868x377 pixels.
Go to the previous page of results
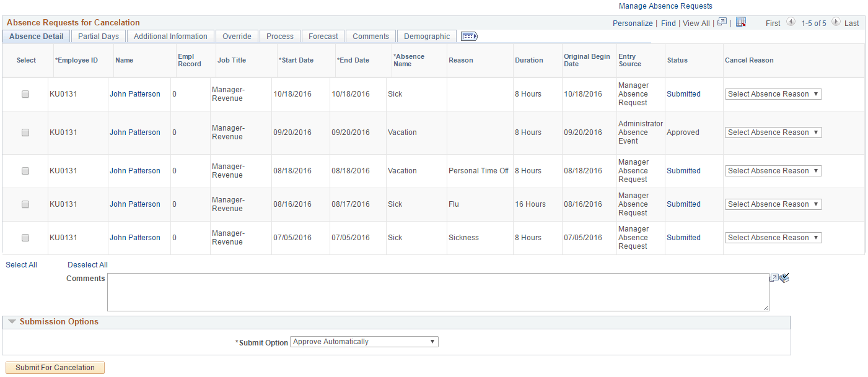tap(791, 22)
